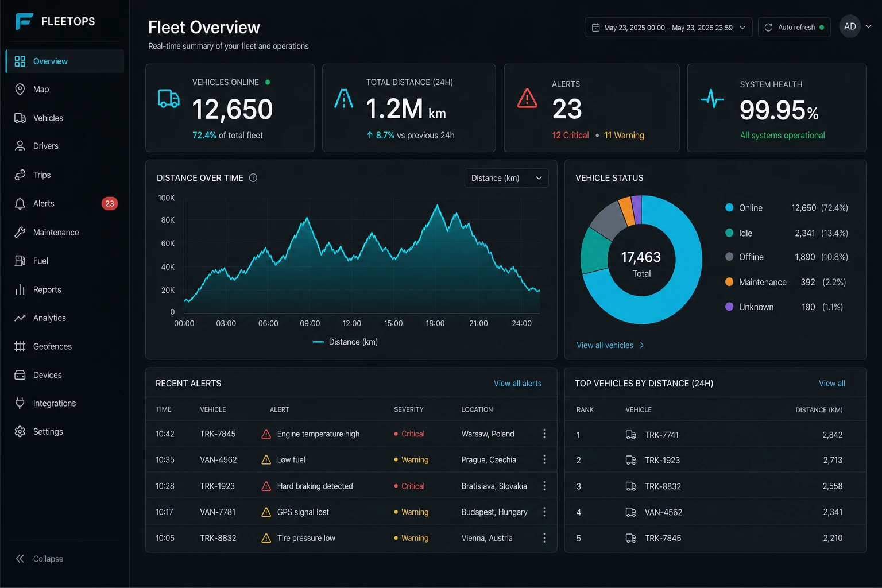The width and height of the screenshot is (882, 588).
Task: Click the Geofences grid icon
Action: click(x=20, y=346)
